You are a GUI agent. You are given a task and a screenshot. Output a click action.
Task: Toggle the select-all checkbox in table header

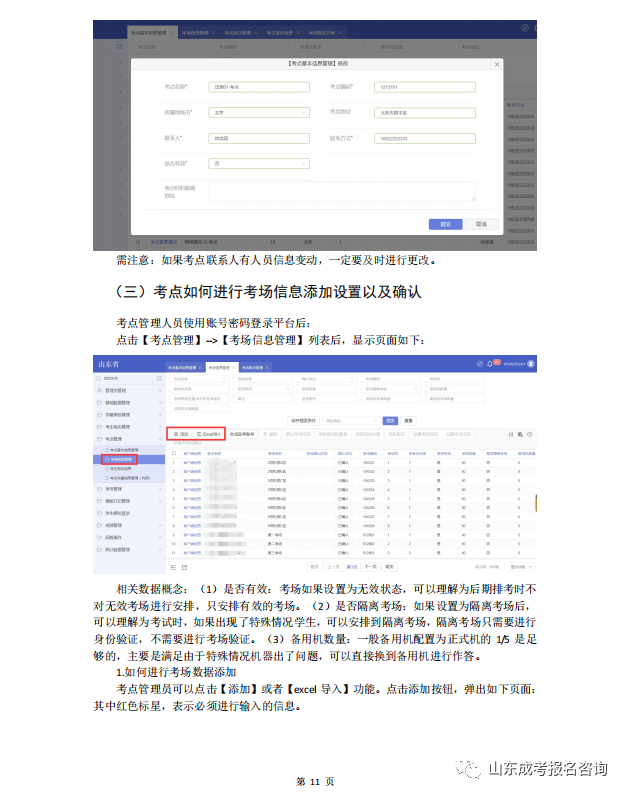click(174, 453)
